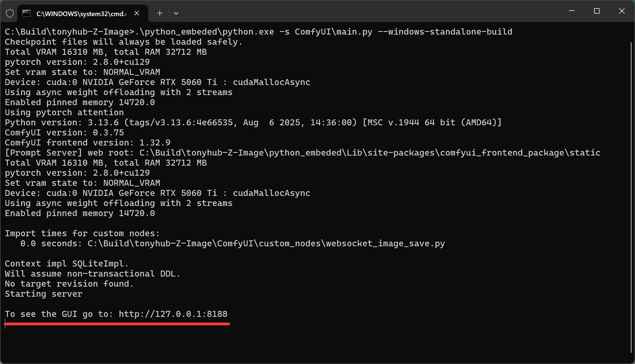Select the C:\WINDOWS\system32\cmd tab

pos(81,14)
